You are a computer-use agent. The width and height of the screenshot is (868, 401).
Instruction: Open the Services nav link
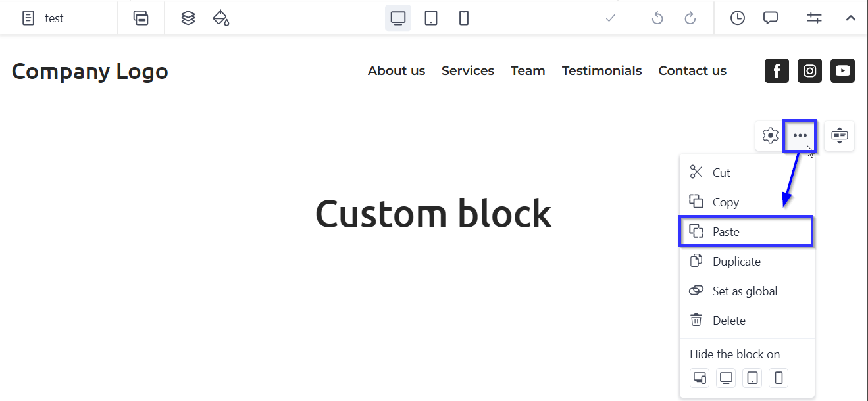point(468,70)
